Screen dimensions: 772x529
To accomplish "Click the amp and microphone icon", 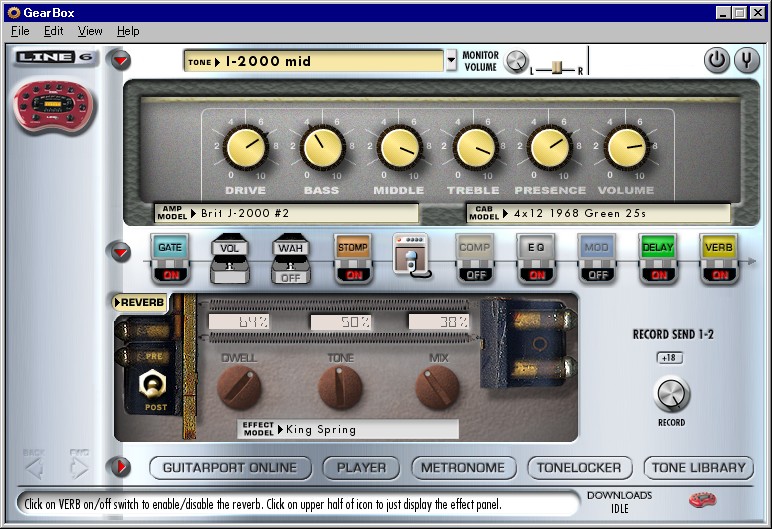I will [412, 255].
